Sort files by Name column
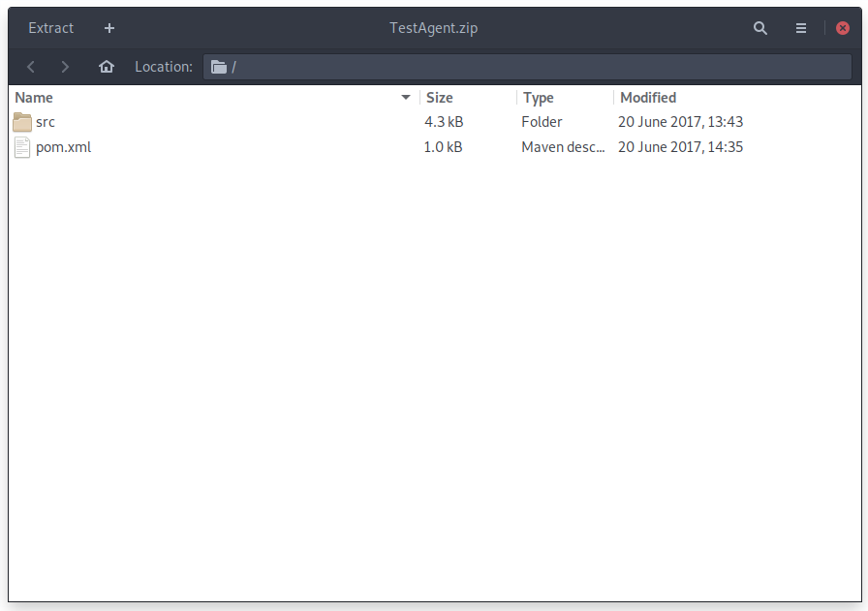This screenshot has width=868, height=611. tap(34, 98)
